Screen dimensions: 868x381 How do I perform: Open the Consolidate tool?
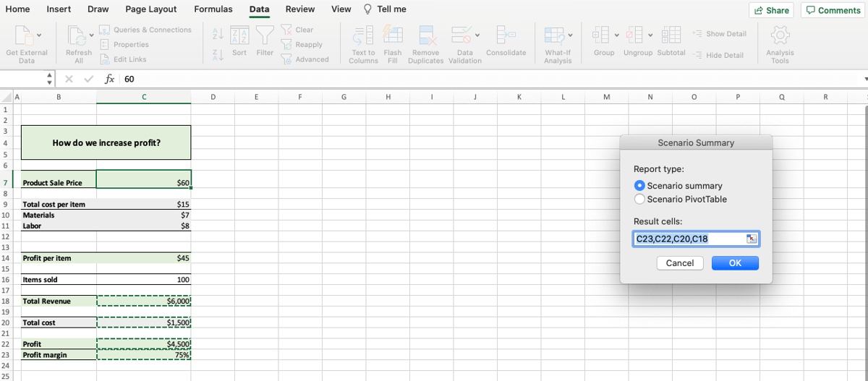tap(506, 35)
